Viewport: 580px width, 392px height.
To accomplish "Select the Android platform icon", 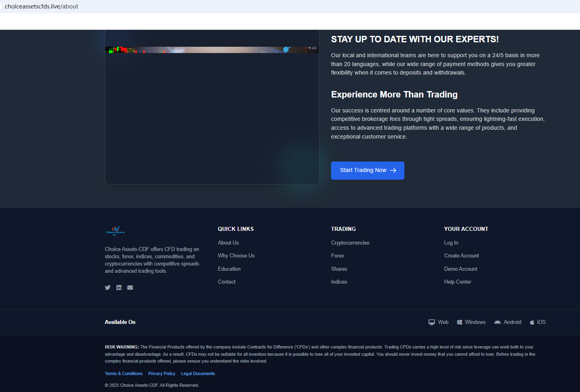I will (x=497, y=322).
